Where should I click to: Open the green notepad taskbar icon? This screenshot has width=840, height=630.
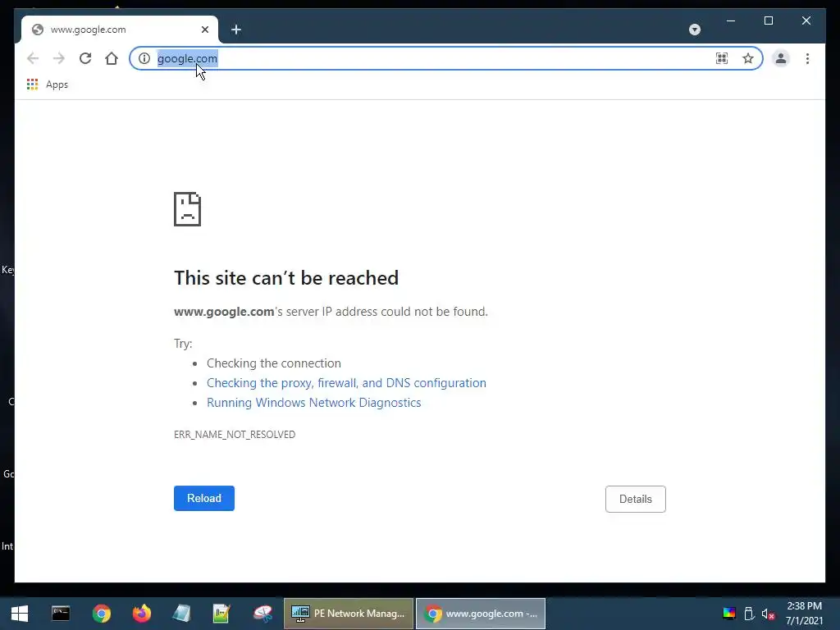click(x=221, y=614)
